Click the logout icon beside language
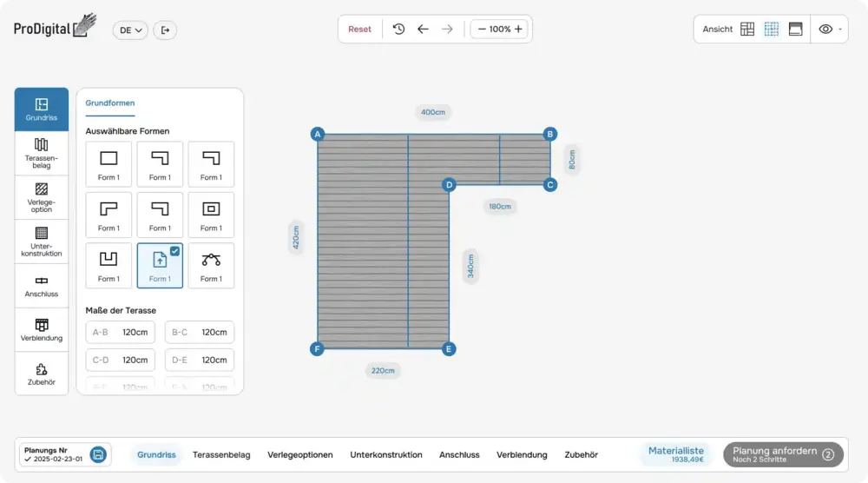This screenshot has width=868, height=483. point(165,30)
